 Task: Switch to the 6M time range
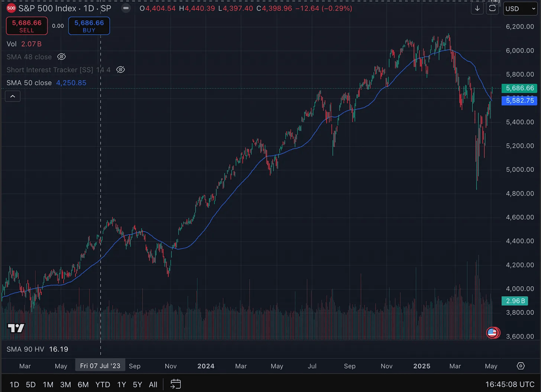click(83, 384)
